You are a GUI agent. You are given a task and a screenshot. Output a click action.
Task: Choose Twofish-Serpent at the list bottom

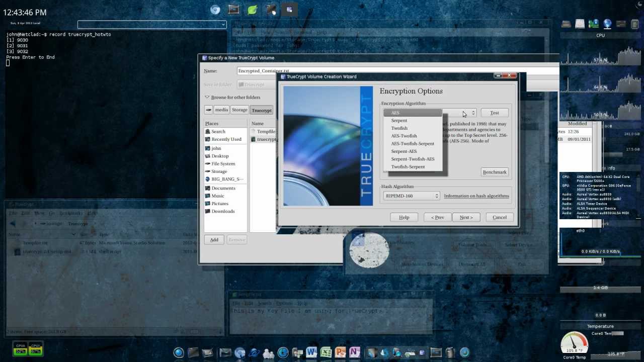[x=413, y=167]
